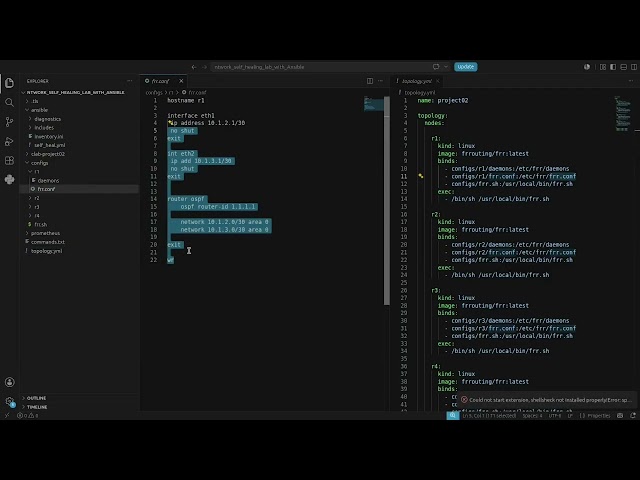Open the Run and Debug view
640x480 pixels.
pyautogui.click(x=9, y=141)
